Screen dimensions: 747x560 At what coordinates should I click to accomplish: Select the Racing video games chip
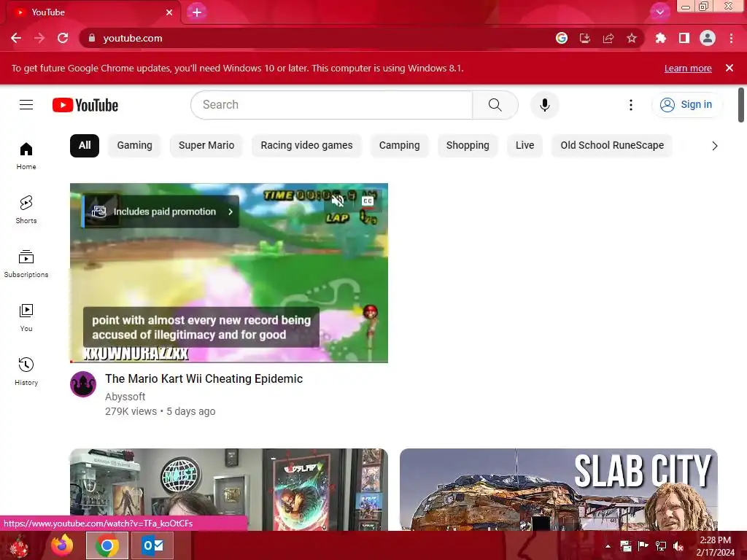[306, 146]
